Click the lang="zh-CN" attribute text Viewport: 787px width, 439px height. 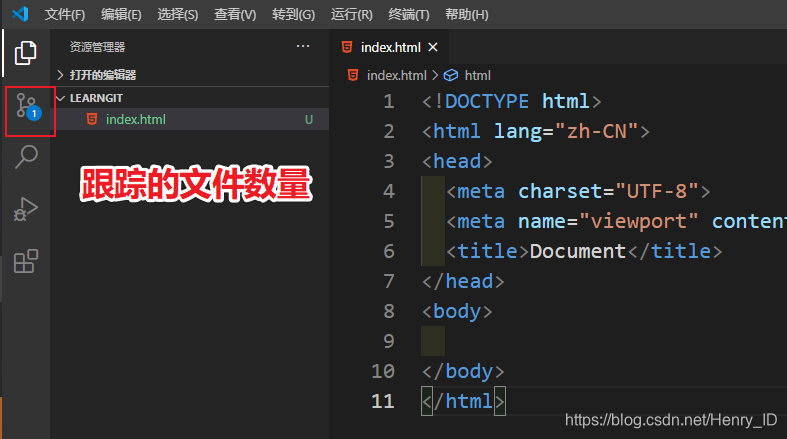click(566, 131)
